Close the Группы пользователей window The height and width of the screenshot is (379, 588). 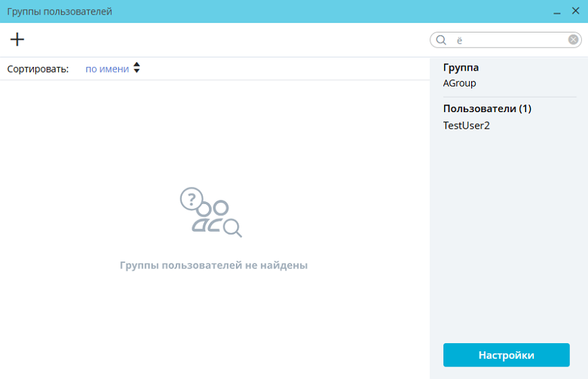(x=576, y=11)
